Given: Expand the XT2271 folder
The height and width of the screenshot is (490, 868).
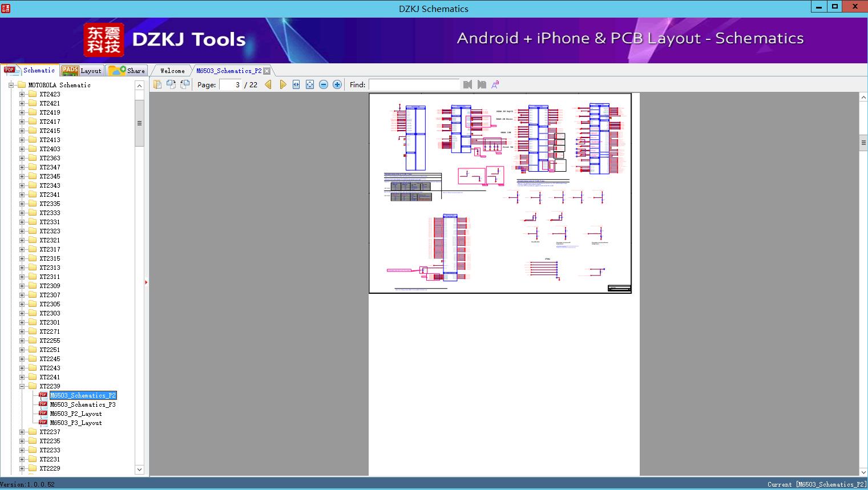Looking at the screenshot, I should 22,331.
